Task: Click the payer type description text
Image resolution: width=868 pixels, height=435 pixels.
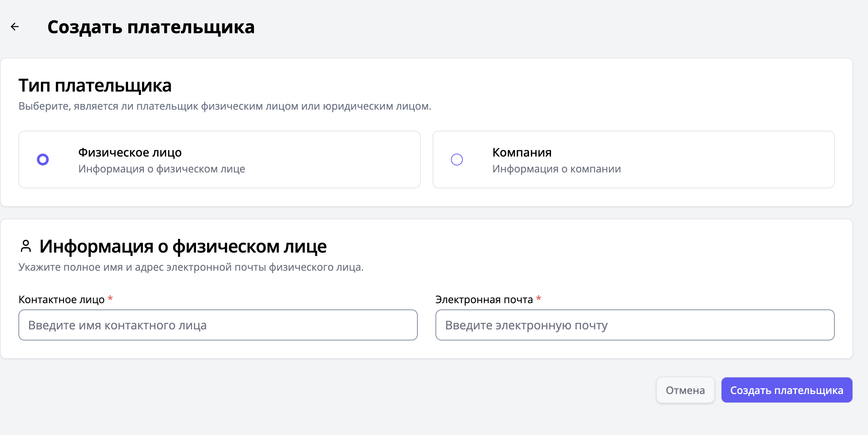Action: tap(225, 106)
